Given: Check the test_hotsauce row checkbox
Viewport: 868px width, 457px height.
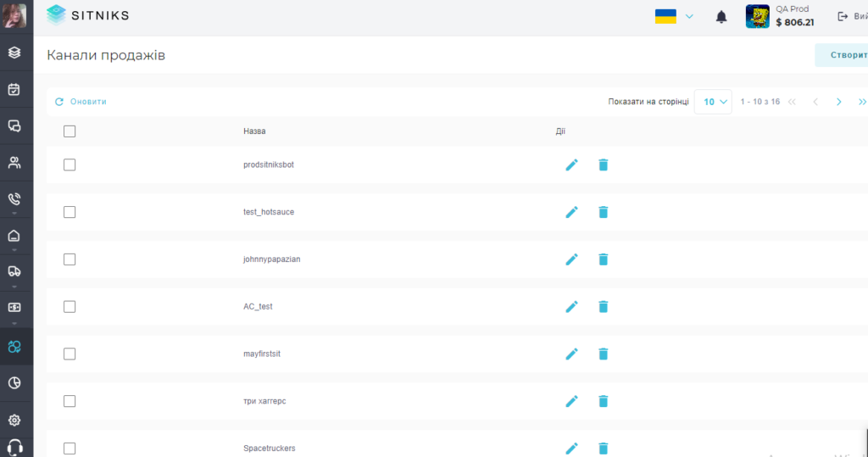Looking at the screenshot, I should pyautogui.click(x=70, y=212).
